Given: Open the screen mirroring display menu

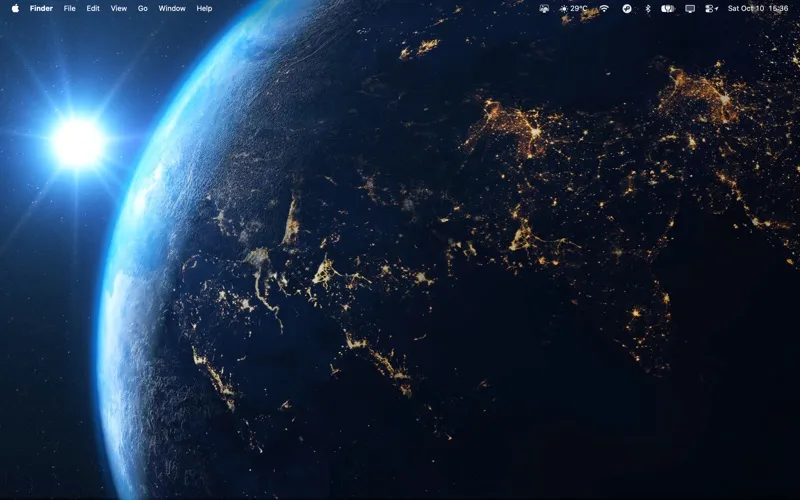Looking at the screenshot, I should pos(690,8).
